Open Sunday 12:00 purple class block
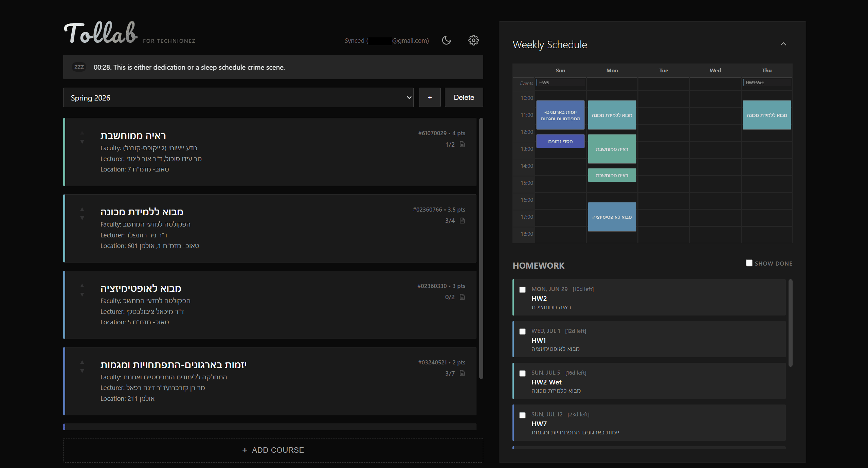Screen dimensions: 868x468 tap(560, 141)
